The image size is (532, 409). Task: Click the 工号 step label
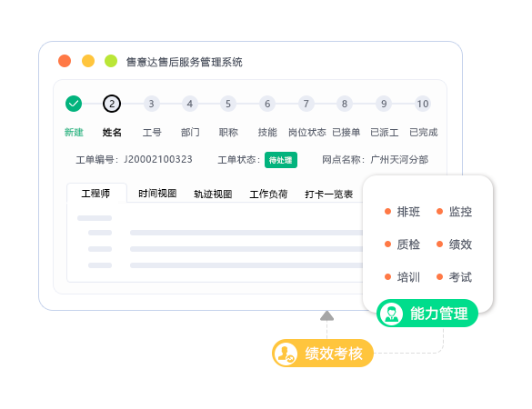[x=152, y=132]
